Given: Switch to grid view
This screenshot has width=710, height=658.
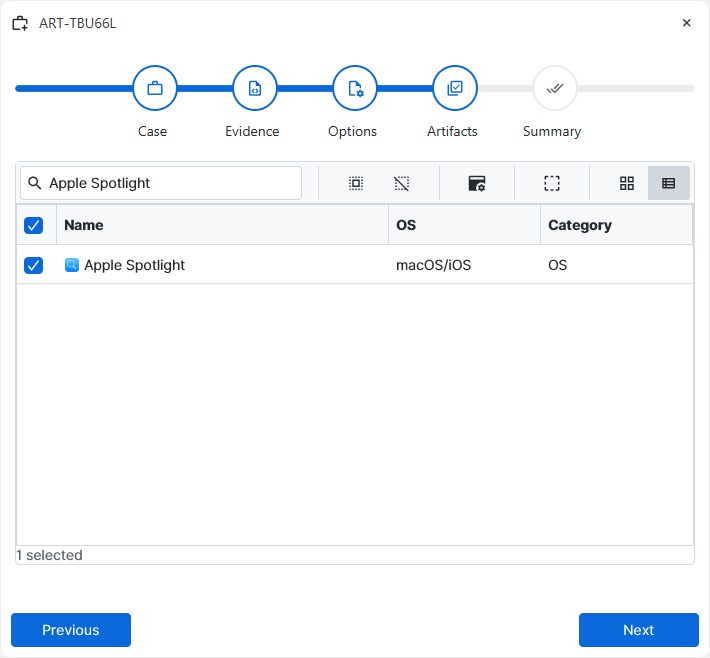Looking at the screenshot, I should point(627,183).
